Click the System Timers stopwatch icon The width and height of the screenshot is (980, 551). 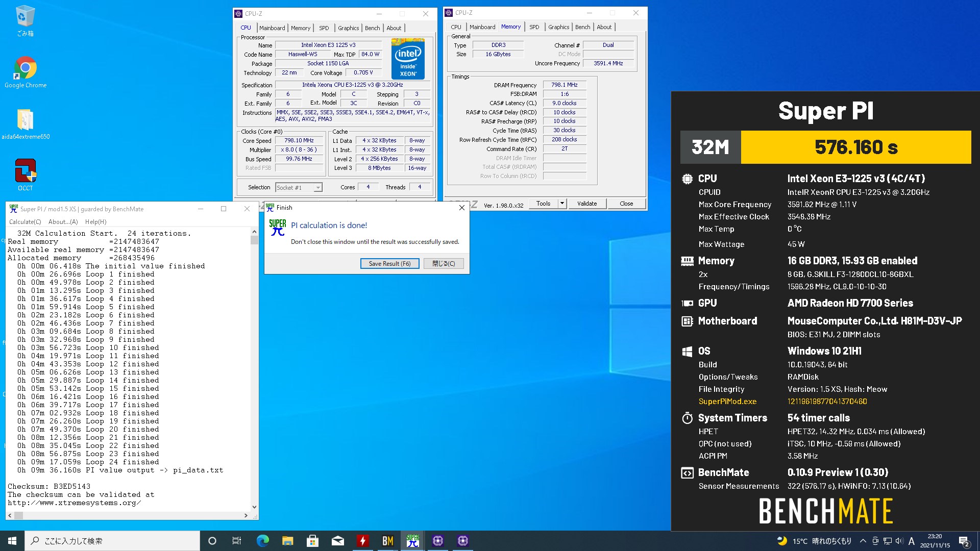[x=687, y=418]
